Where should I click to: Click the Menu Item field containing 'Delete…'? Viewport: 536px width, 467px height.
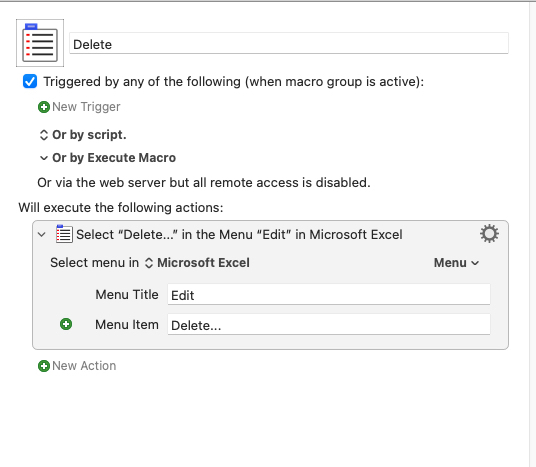coord(329,324)
